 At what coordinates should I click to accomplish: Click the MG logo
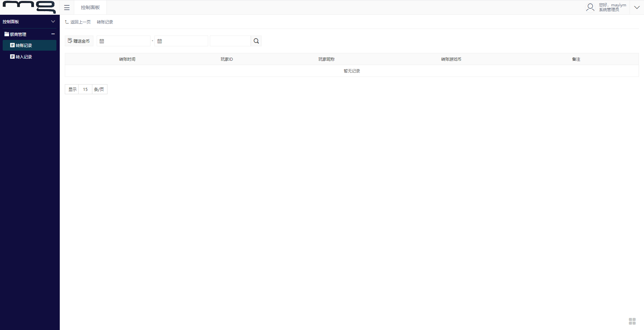[x=30, y=7]
